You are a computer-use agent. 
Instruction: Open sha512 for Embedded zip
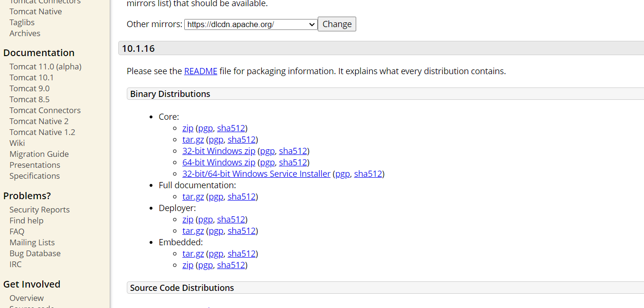(231, 265)
